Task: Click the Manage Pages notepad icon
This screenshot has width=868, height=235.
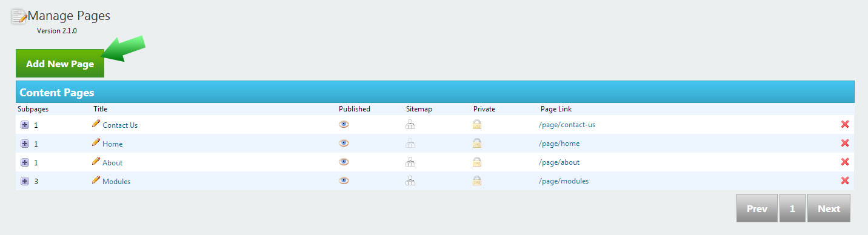Action: point(19,16)
